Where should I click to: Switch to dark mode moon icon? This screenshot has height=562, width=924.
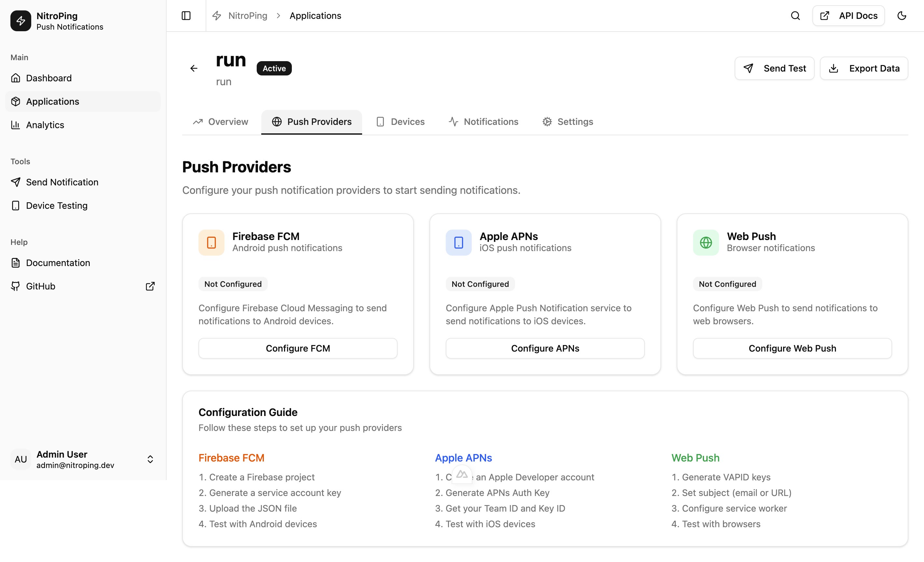coord(902,16)
